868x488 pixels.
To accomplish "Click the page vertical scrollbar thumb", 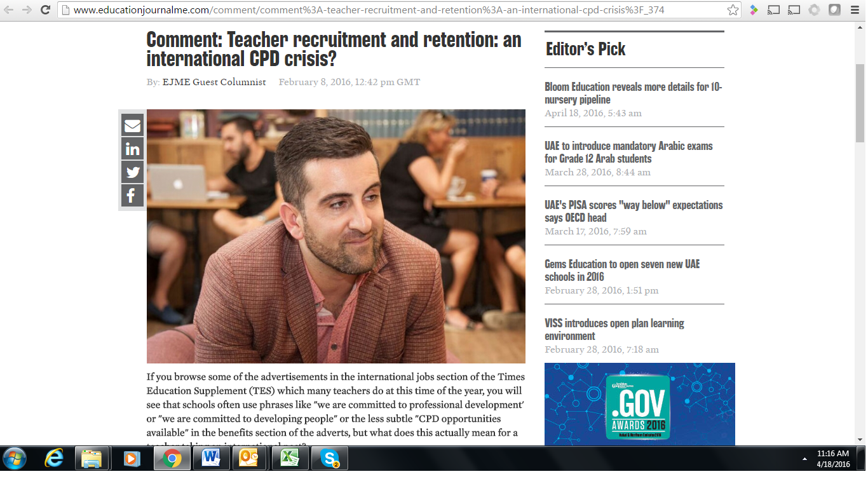I will pyautogui.click(x=860, y=102).
